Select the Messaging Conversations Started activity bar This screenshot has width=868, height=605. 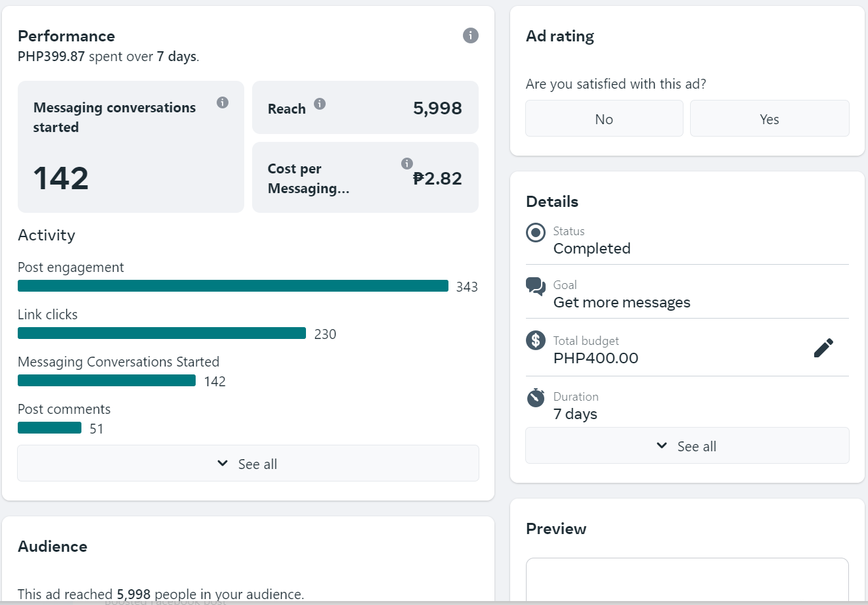click(x=106, y=380)
